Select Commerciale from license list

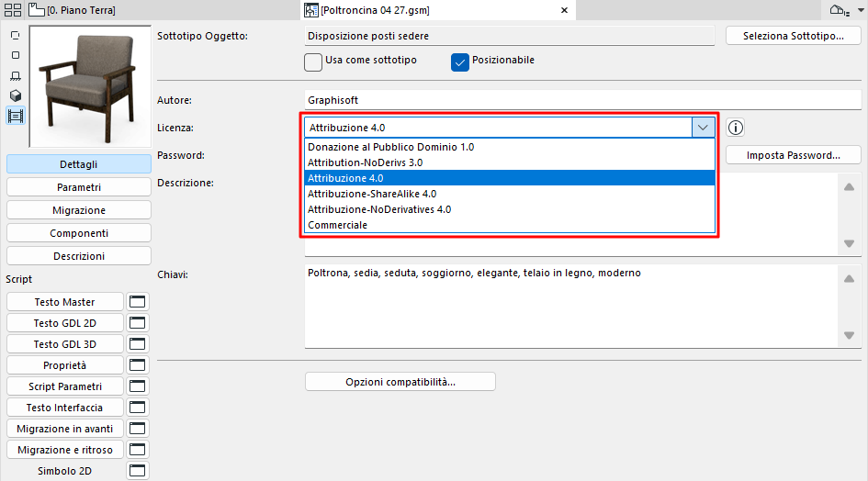[x=337, y=225]
